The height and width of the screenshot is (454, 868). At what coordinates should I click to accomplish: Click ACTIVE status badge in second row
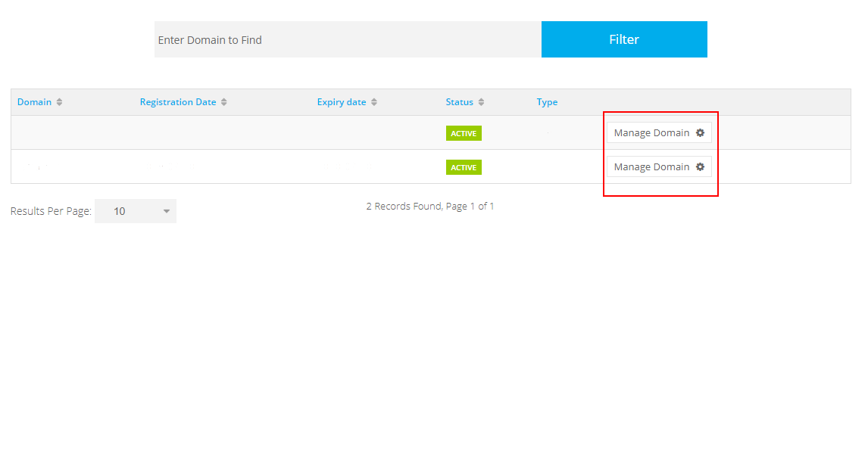tap(464, 167)
